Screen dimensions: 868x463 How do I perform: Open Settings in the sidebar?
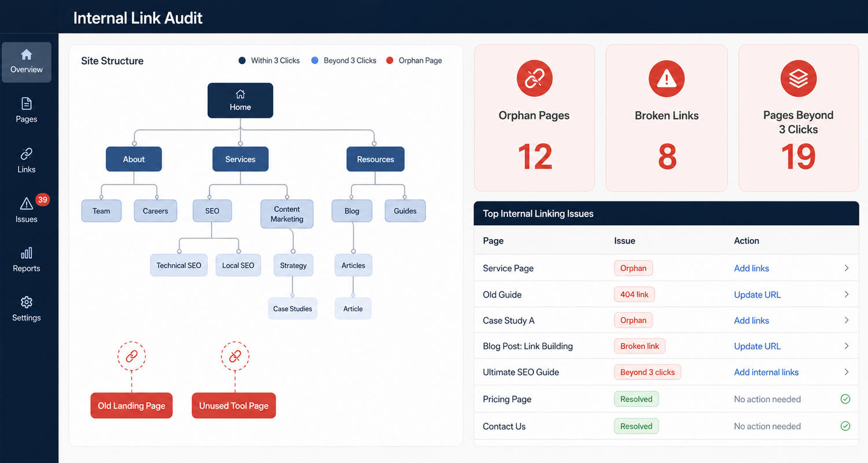pos(26,309)
